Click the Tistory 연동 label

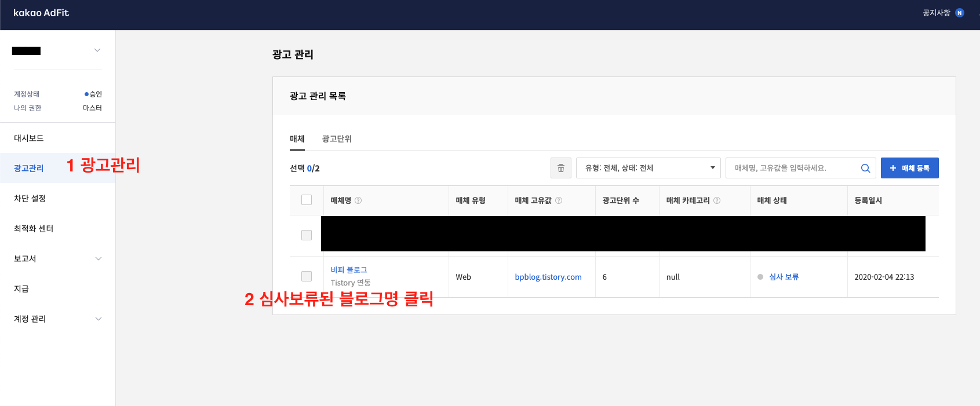point(351,283)
